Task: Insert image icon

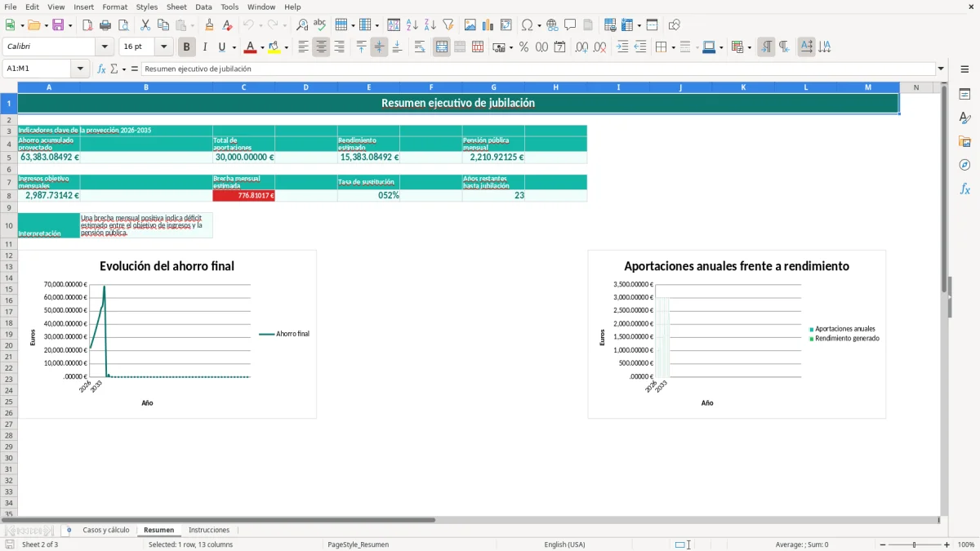Action: [x=470, y=25]
